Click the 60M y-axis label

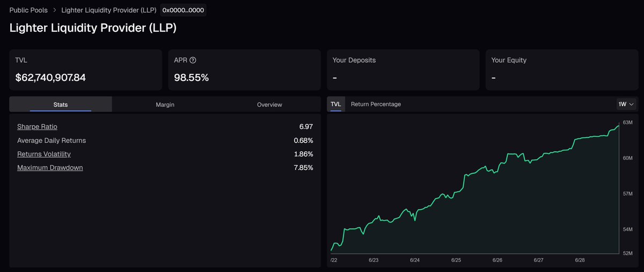(628, 158)
